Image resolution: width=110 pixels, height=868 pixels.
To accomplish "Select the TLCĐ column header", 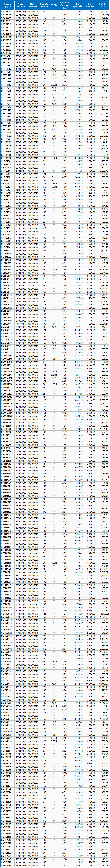I will (54, 5).
